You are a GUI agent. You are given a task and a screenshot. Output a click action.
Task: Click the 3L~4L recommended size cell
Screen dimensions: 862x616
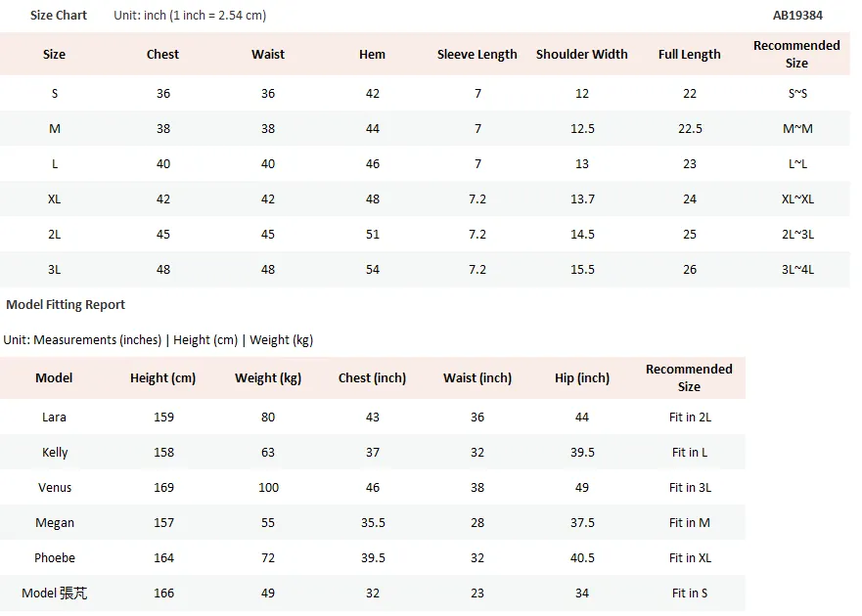point(797,269)
